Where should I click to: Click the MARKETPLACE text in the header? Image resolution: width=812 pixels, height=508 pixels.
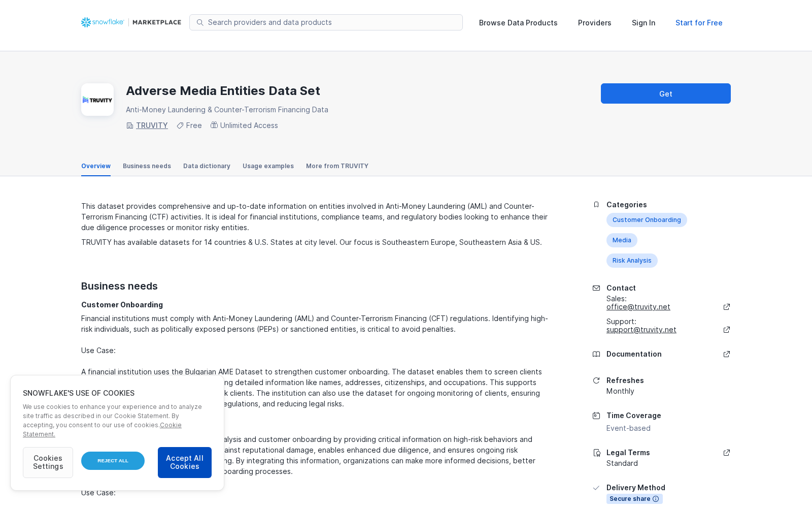[x=157, y=22]
